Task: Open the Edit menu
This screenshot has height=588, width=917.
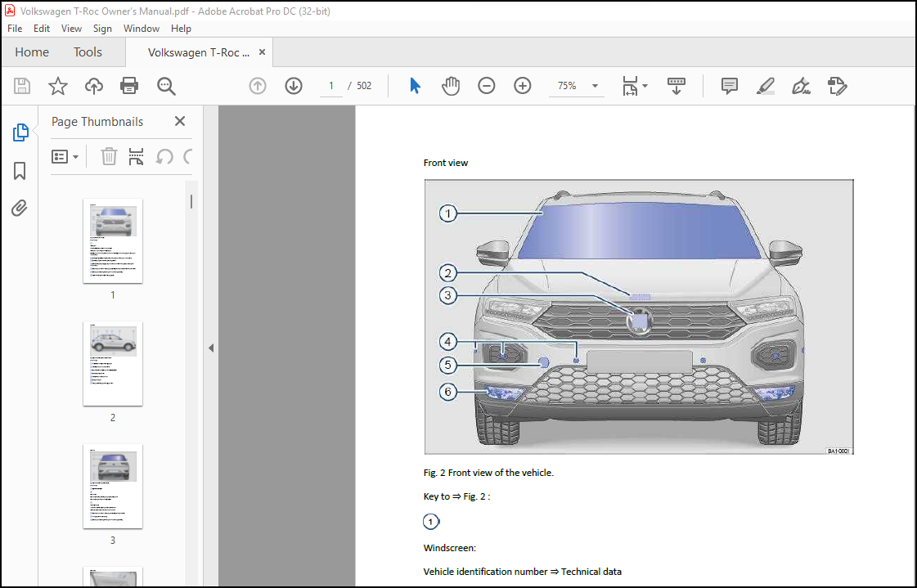Action: 42,28
